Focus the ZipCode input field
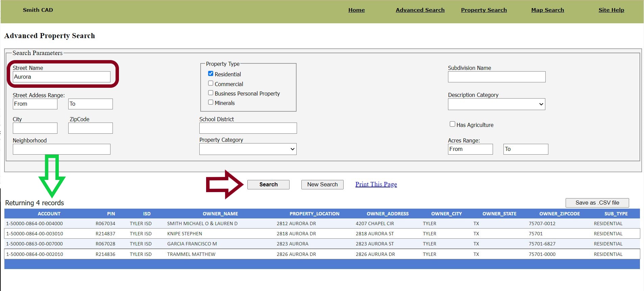Image resolution: width=644 pixels, height=291 pixels. (91, 128)
